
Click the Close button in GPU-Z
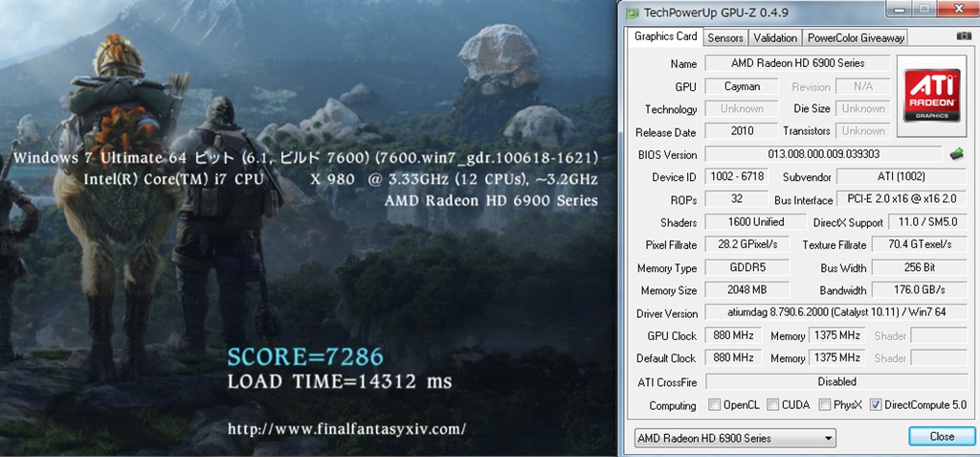942,436
